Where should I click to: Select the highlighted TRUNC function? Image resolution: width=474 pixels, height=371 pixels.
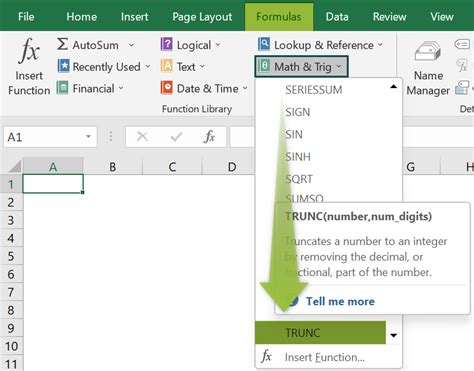tap(320, 332)
